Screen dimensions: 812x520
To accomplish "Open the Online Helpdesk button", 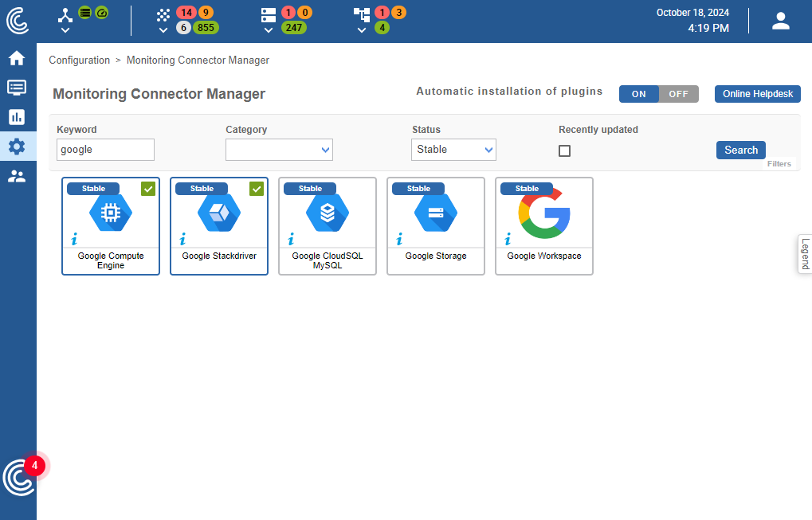I will (757, 94).
